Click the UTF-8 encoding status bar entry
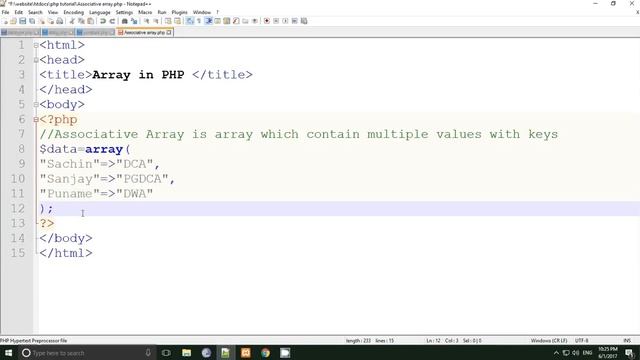The image size is (640, 360). [x=582, y=340]
